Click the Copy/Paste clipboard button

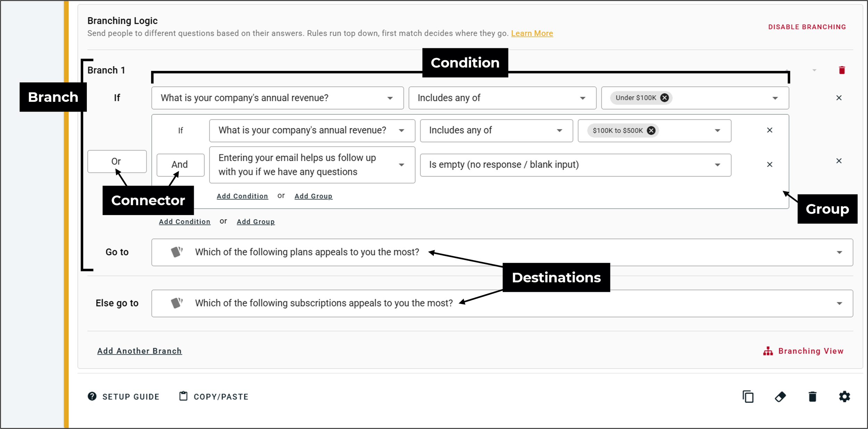(x=214, y=396)
